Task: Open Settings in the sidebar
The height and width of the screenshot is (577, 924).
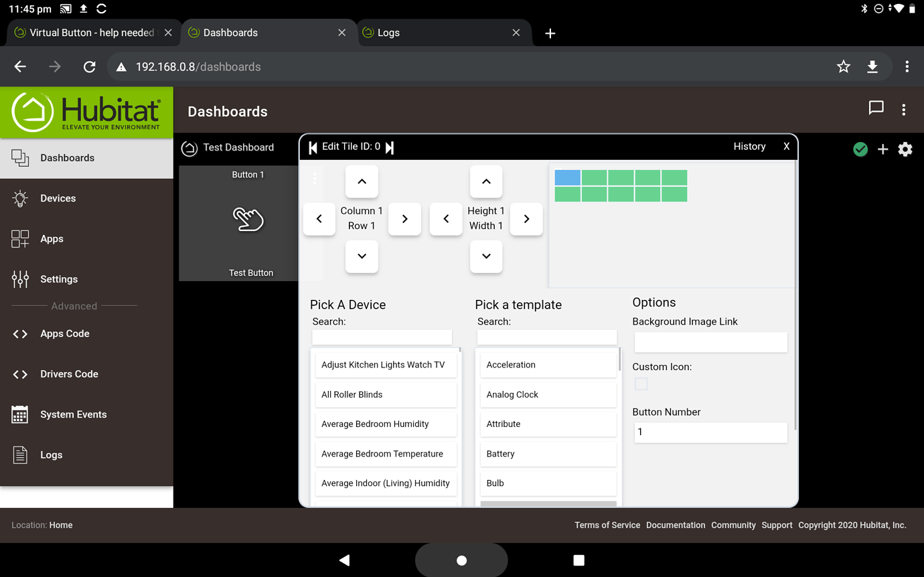Action: [x=86, y=279]
